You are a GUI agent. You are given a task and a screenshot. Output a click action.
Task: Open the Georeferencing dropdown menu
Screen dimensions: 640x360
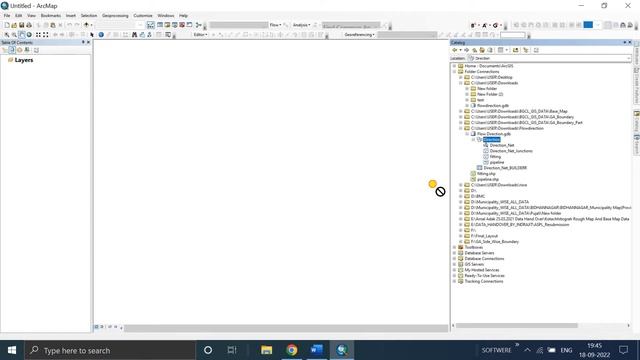point(360,35)
